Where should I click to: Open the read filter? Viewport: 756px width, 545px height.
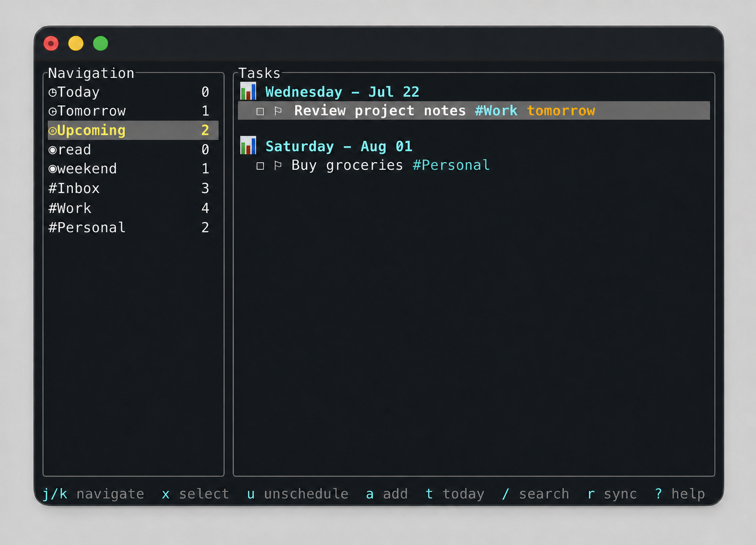(x=133, y=149)
